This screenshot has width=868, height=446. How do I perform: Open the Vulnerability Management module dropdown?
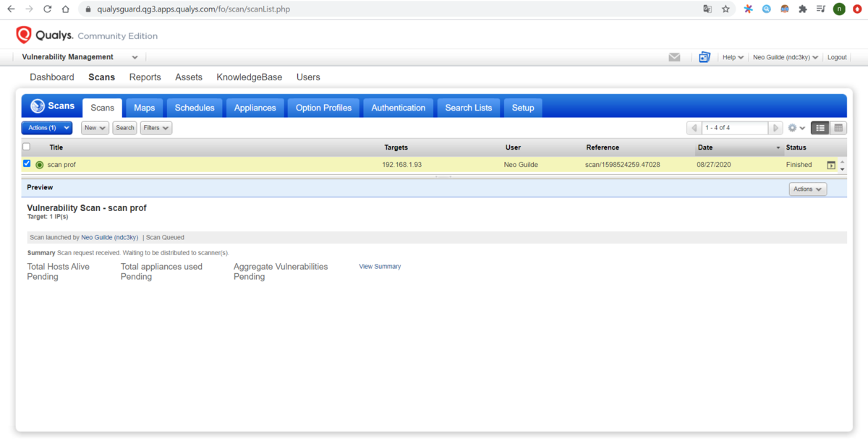tap(80, 56)
